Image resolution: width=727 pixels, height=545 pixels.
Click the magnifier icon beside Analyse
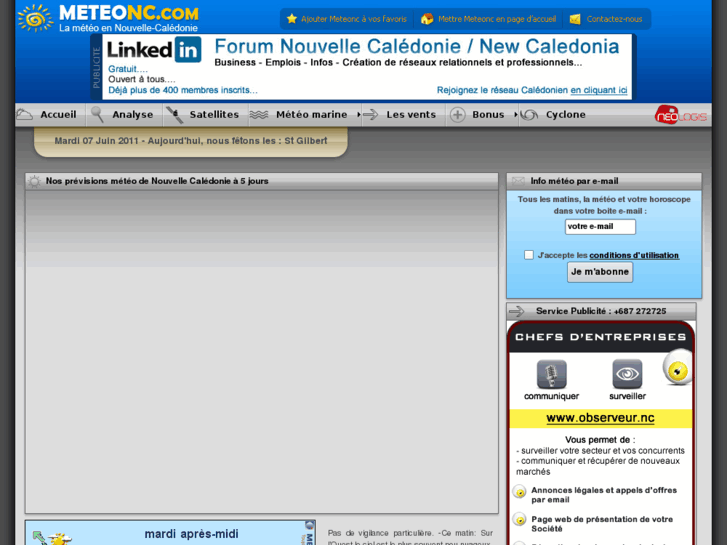tap(97, 115)
